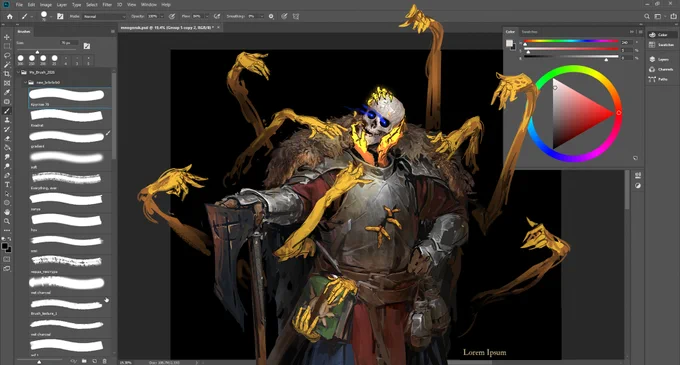Switch to the Swatches tab in Color panel
The height and width of the screenshot is (365, 680).
click(x=529, y=32)
